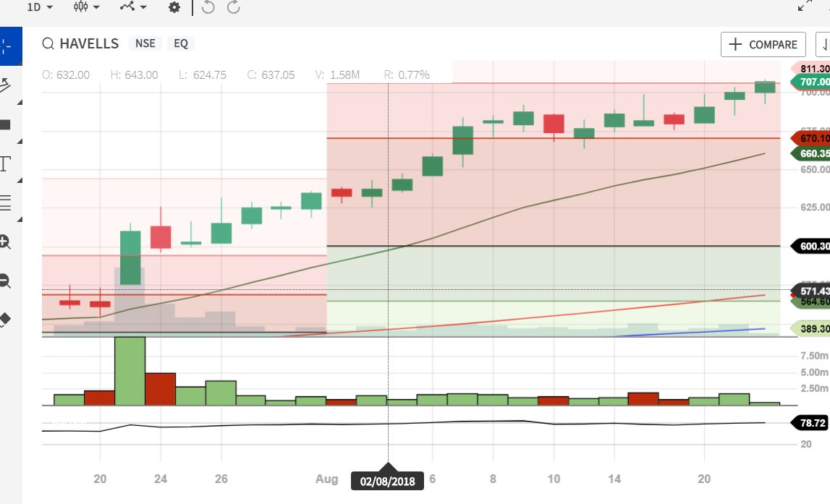
Task: Click the 600.30 price level label
Action: click(x=810, y=246)
